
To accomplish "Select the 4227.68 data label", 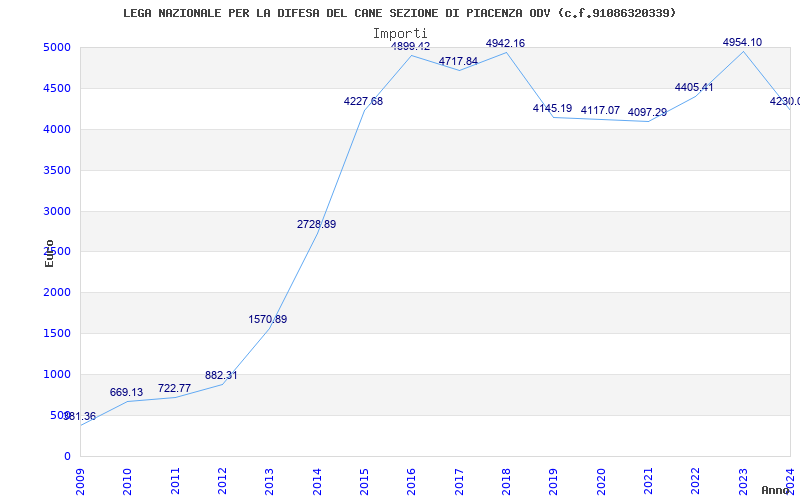I will click(363, 102).
